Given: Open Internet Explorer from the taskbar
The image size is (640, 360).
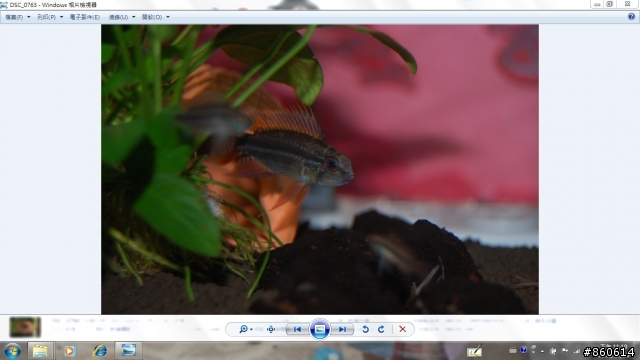Looking at the screenshot, I should [99, 351].
